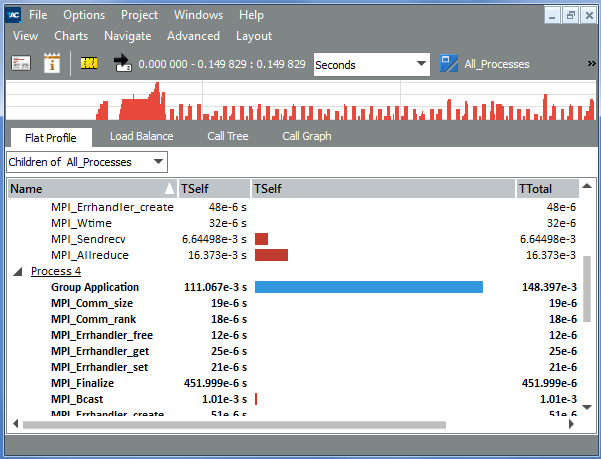Click the blue Group Application TSelf bar
601x459 pixels.
[369, 287]
